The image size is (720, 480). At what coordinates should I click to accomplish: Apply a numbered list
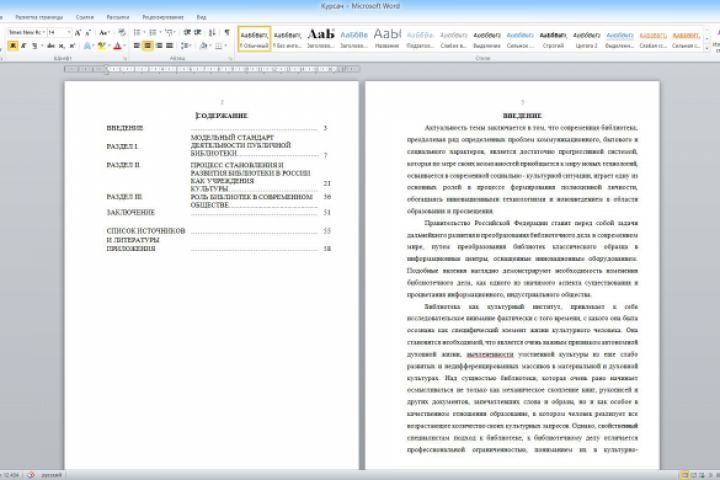tap(152, 32)
